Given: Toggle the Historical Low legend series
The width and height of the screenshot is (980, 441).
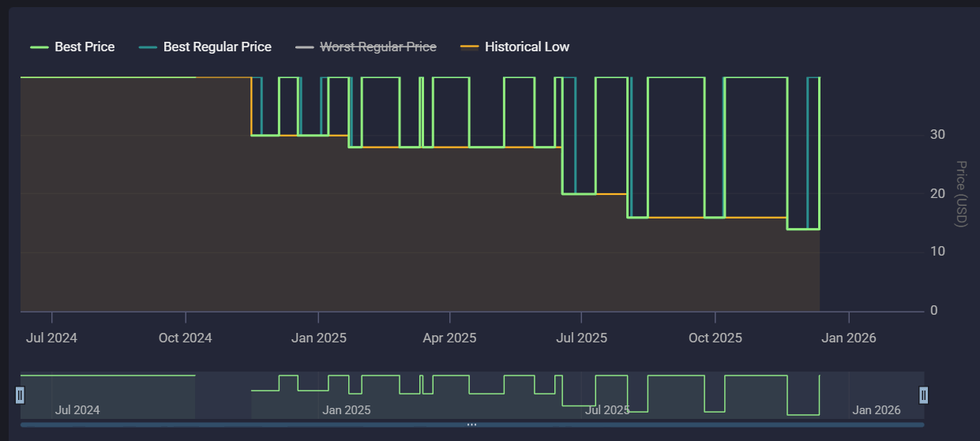Looking at the screenshot, I should click(x=515, y=47).
